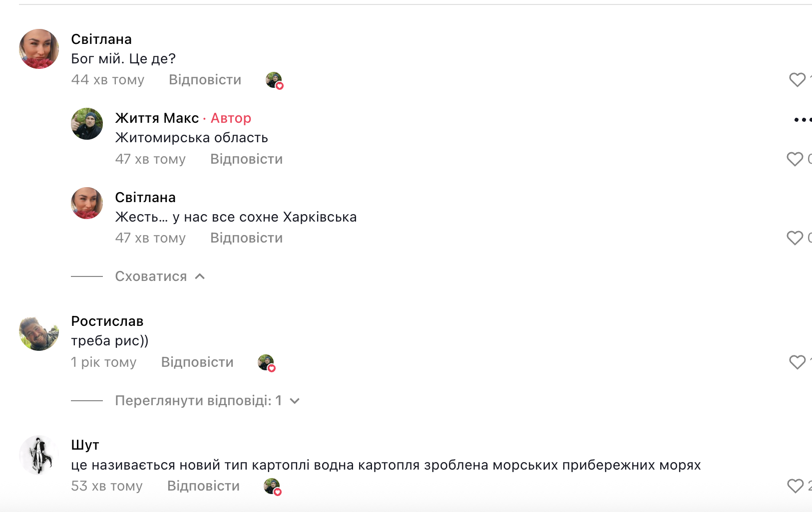Image resolution: width=812 pixels, height=512 pixels.
Task: Like the "Жесть… у нас все сохне" reply
Action: 795,238
